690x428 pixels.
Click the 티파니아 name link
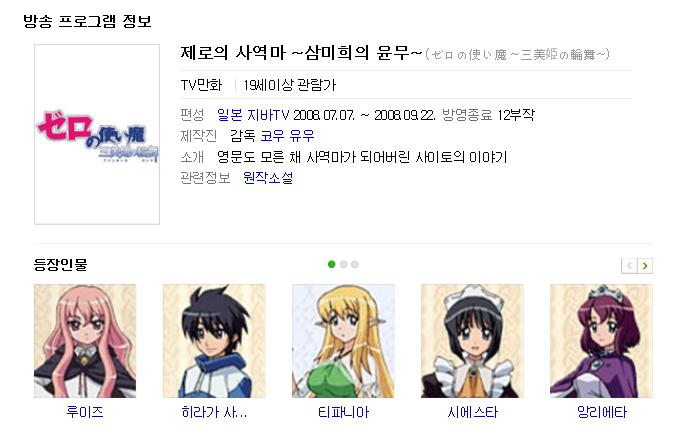(343, 412)
